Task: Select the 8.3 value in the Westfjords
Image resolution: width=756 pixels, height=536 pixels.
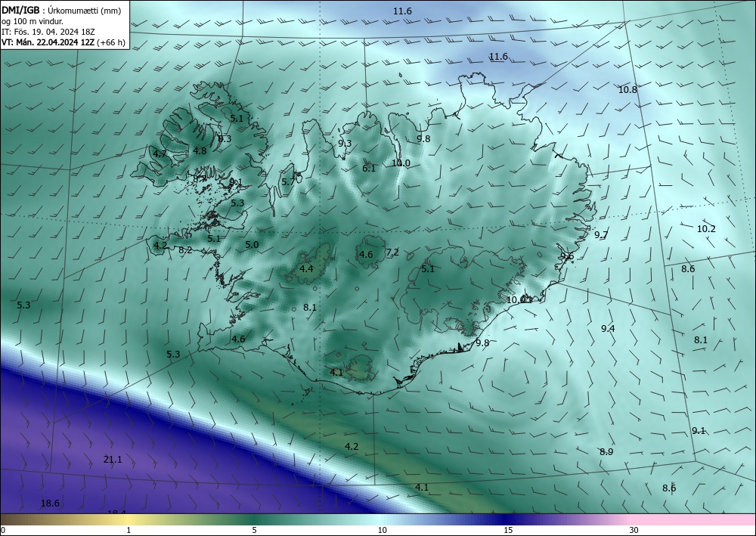Action: pyautogui.click(x=225, y=139)
